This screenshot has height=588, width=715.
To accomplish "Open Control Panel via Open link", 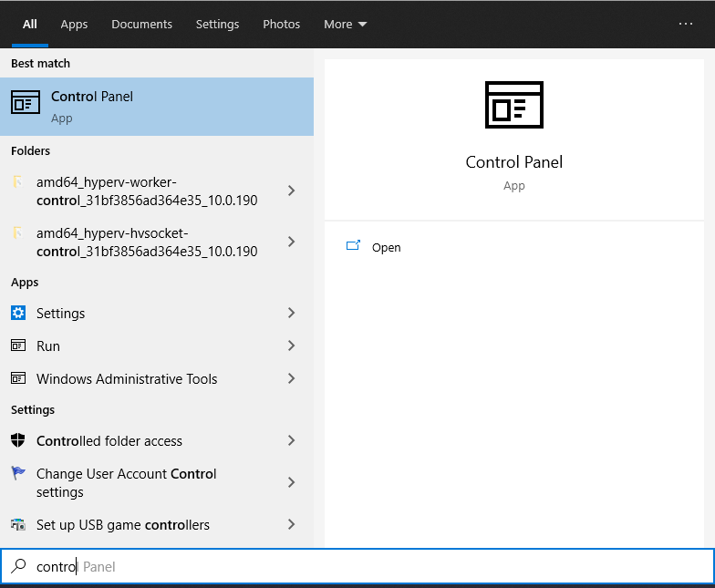I will [387, 248].
